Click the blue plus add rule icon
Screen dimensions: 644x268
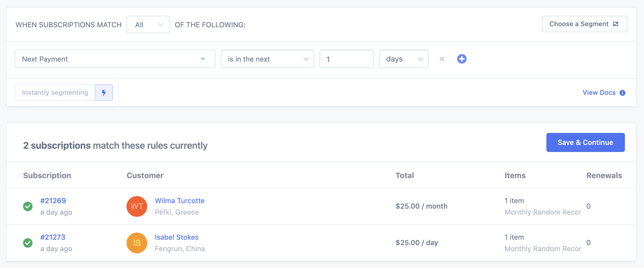462,59
